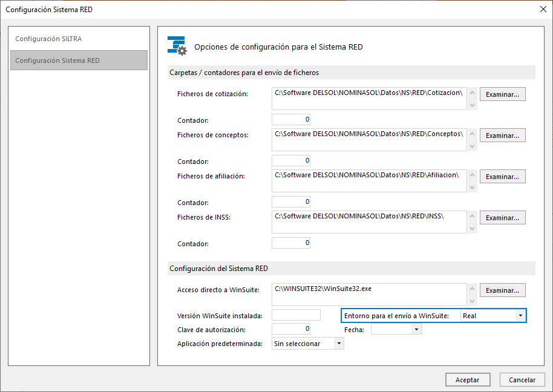This screenshot has height=392, width=553.
Task: Browse for WinSuite shortcut executable
Action: click(x=503, y=290)
